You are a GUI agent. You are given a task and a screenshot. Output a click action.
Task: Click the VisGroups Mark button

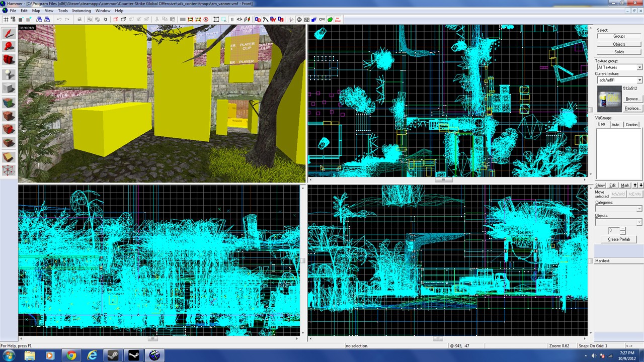[625, 185]
